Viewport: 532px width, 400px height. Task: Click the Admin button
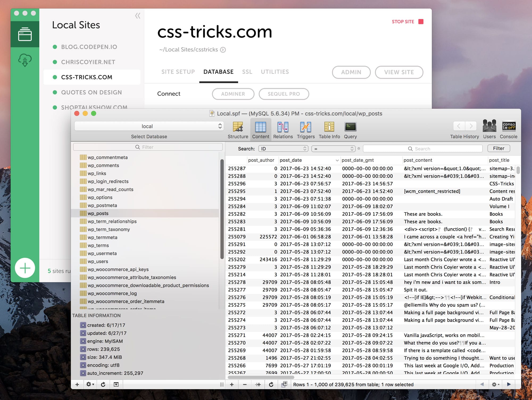tap(351, 72)
